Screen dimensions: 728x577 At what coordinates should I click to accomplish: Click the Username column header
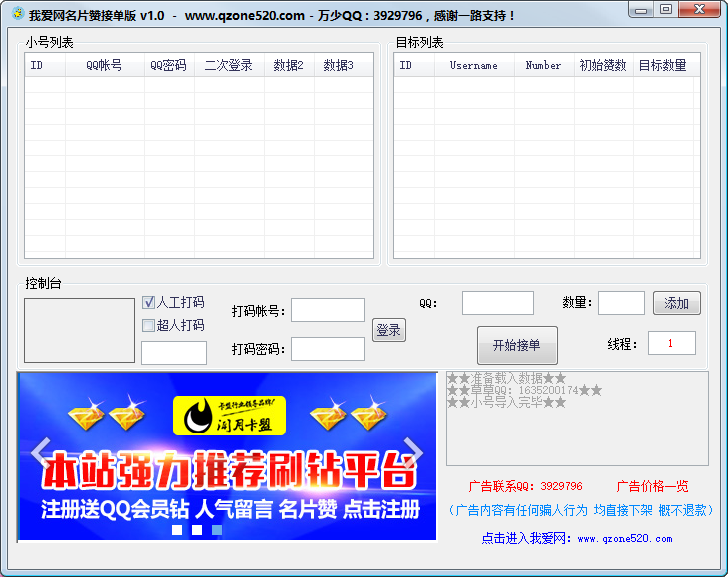(x=473, y=65)
